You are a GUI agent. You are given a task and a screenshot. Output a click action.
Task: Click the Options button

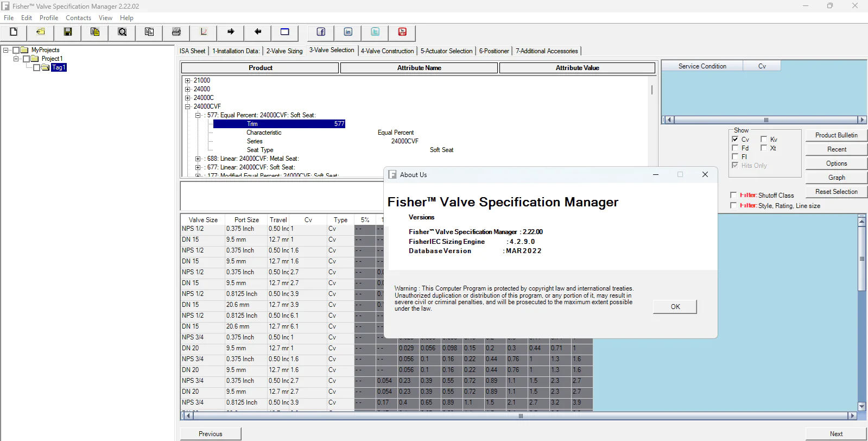click(836, 163)
